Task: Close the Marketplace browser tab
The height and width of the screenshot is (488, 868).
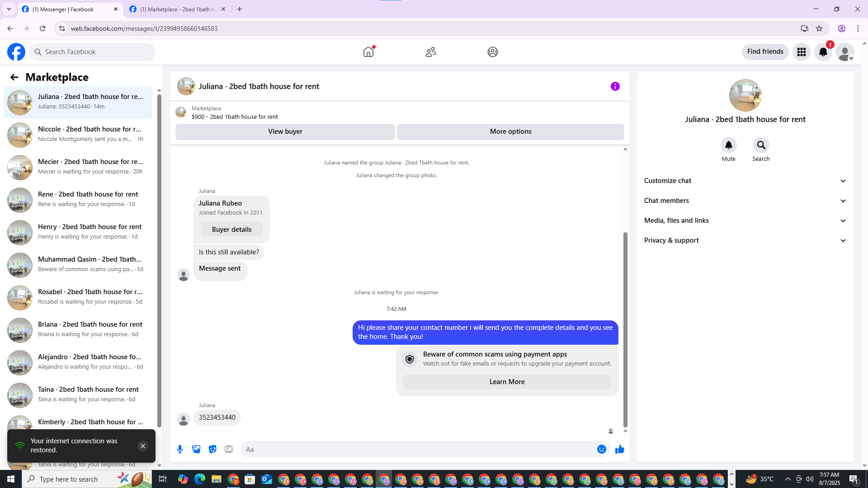Action: pyautogui.click(x=223, y=9)
